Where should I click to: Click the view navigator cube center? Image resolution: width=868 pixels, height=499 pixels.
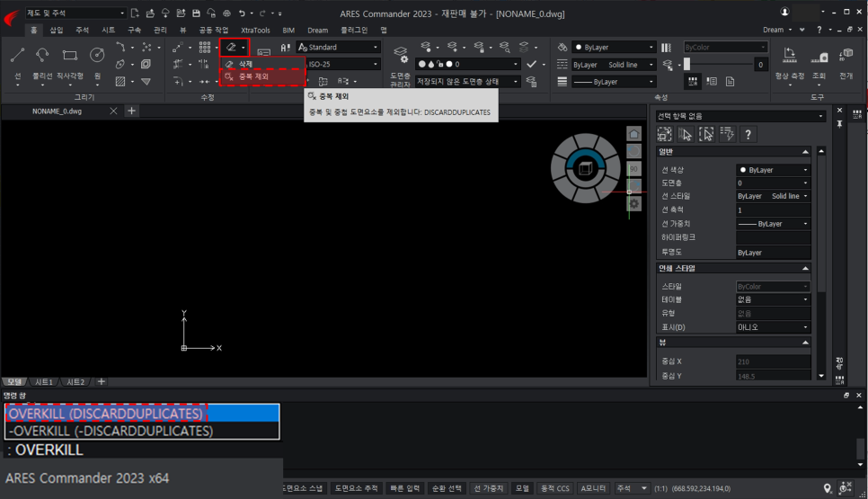(585, 168)
